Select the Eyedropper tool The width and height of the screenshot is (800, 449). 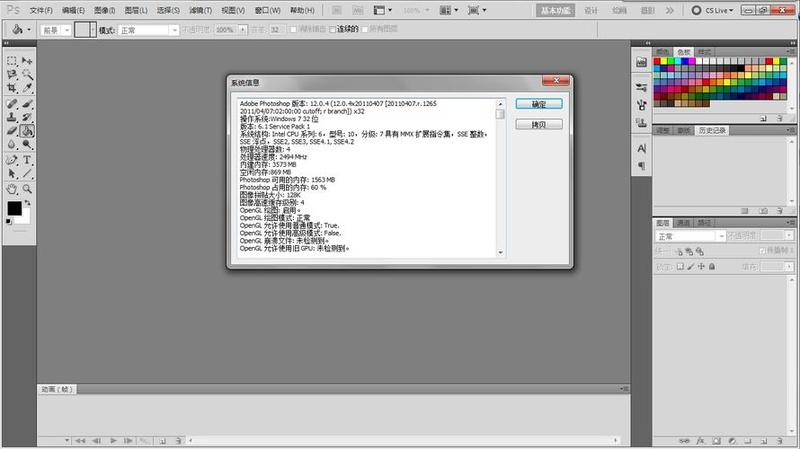(x=27, y=88)
